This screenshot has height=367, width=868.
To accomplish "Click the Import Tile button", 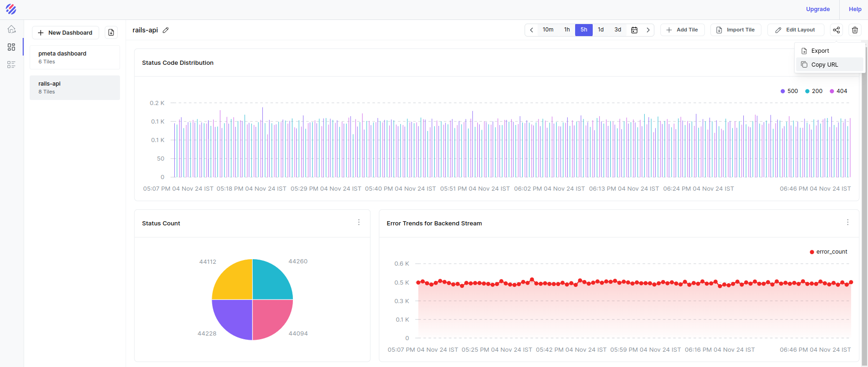I will point(735,30).
